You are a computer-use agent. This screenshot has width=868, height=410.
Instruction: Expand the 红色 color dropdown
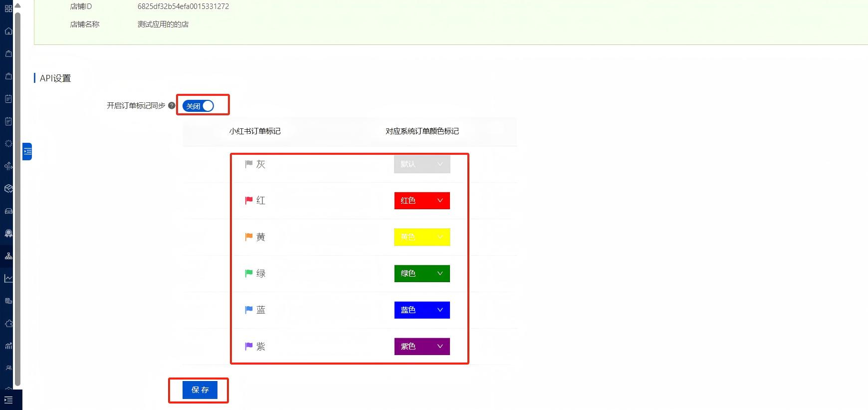point(422,201)
